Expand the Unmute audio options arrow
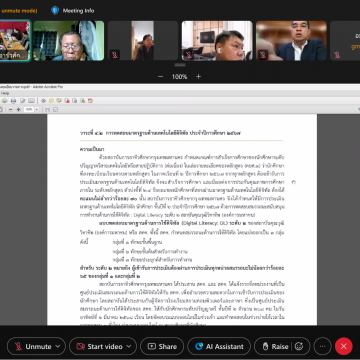The width and height of the screenshot is (360, 360). click(x=58, y=346)
